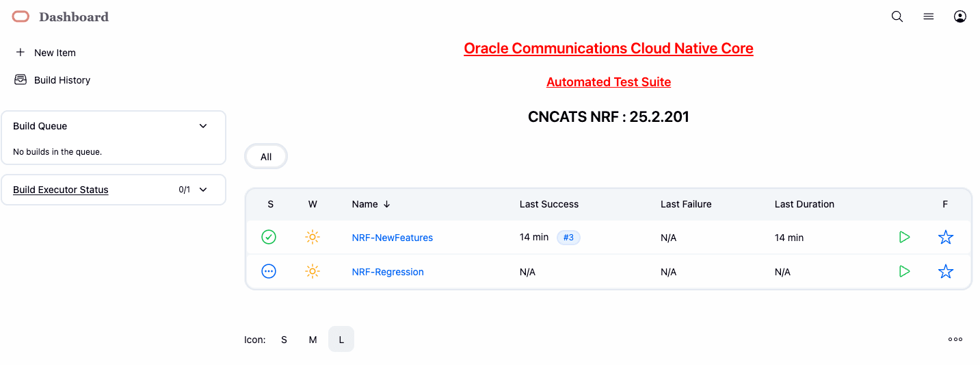Screen dimensions: 980x365
Task: Click the 0/1 executor count
Action: [185, 190]
